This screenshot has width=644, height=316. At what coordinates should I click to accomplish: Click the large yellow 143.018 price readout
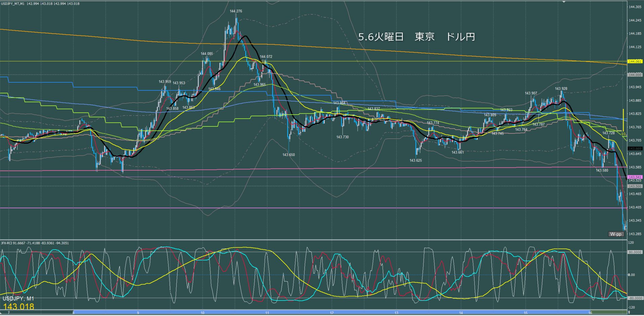19,307
